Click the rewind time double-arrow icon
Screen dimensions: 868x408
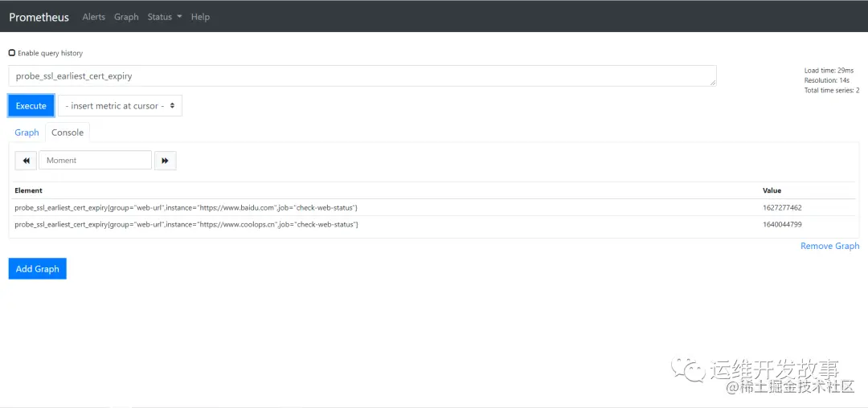[x=26, y=161]
